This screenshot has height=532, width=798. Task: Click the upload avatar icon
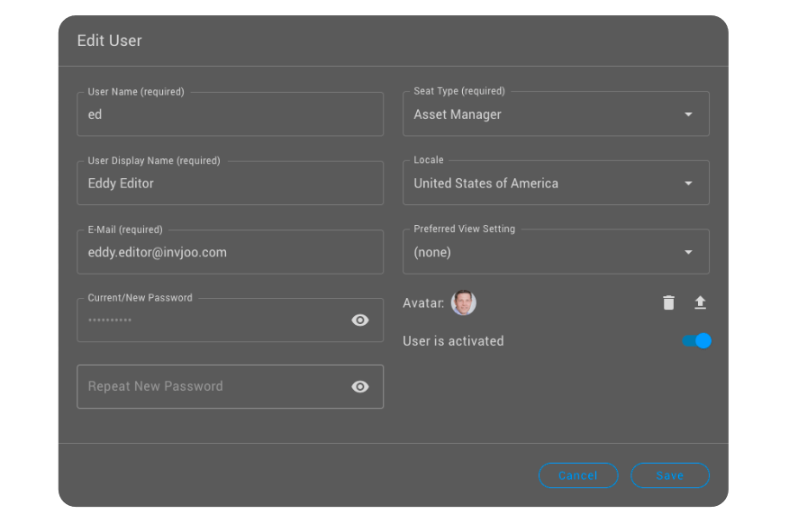coord(701,302)
